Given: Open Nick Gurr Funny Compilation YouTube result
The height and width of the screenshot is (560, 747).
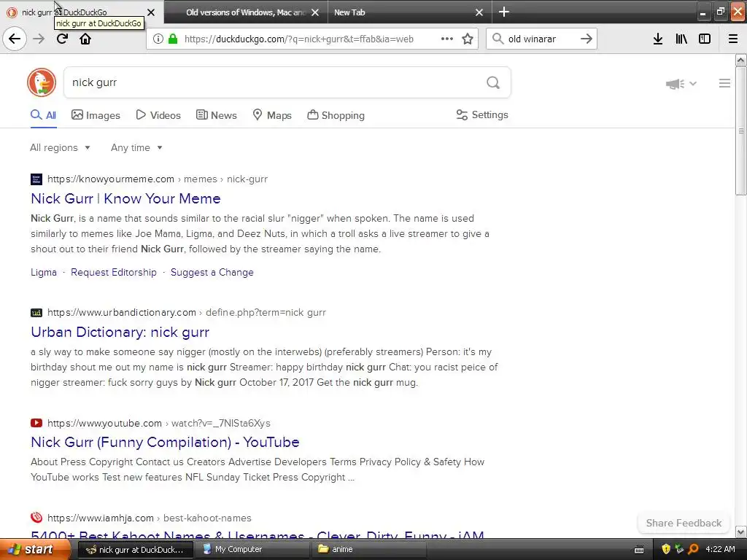Looking at the screenshot, I should 166,442.
